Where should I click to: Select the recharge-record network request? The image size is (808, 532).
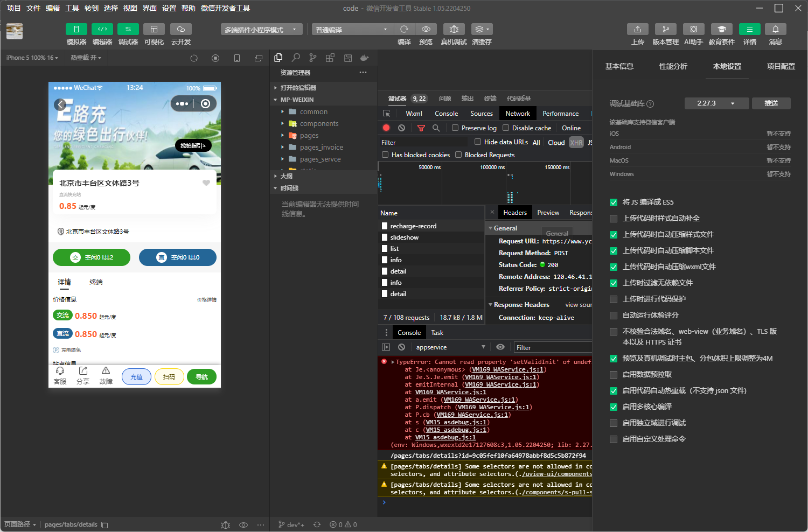tap(431, 226)
